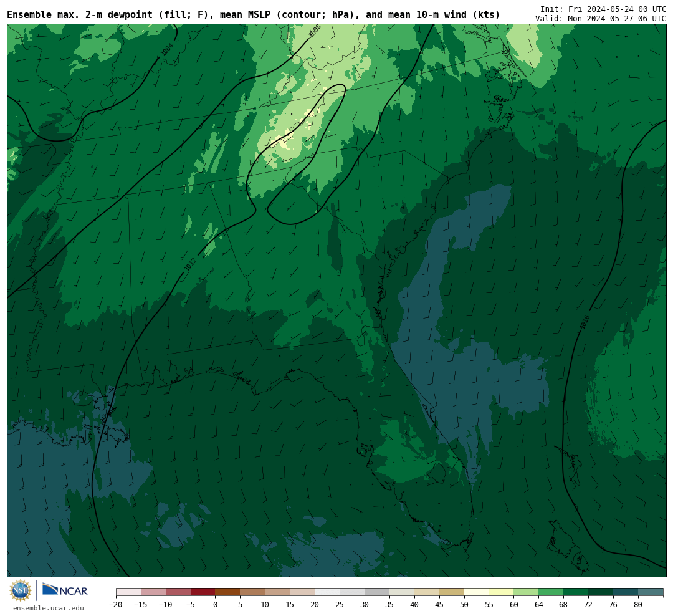Click the 1008 isobar contour label
673x616 pixels.
[315, 31]
